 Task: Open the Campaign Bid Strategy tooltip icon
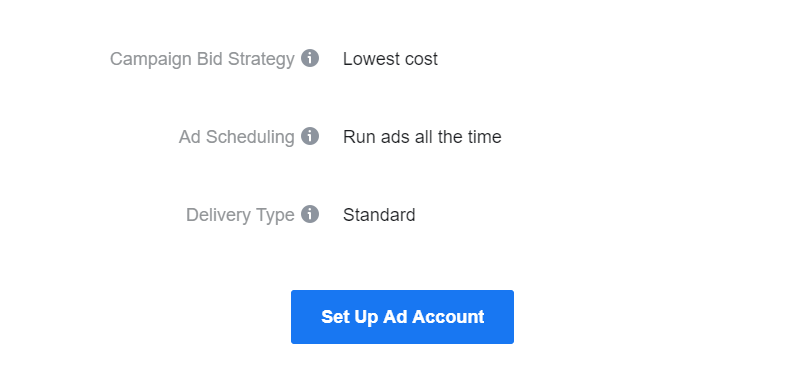[x=310, y=58]
